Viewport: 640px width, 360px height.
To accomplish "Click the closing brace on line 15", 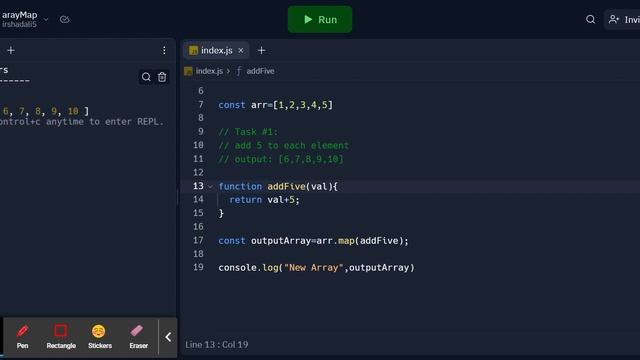I will pyautogui.click(x=221, y=213).
